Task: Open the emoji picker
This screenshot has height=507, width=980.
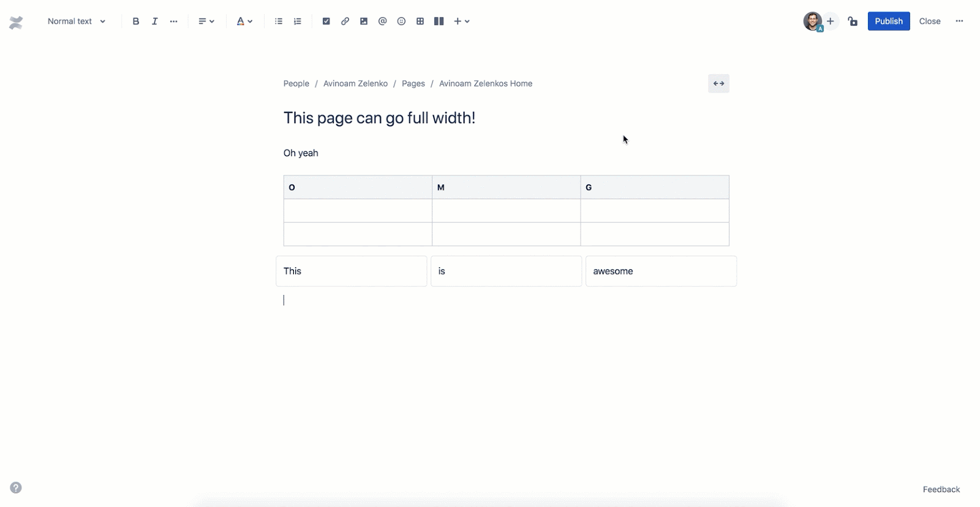Action: (401, 21)
